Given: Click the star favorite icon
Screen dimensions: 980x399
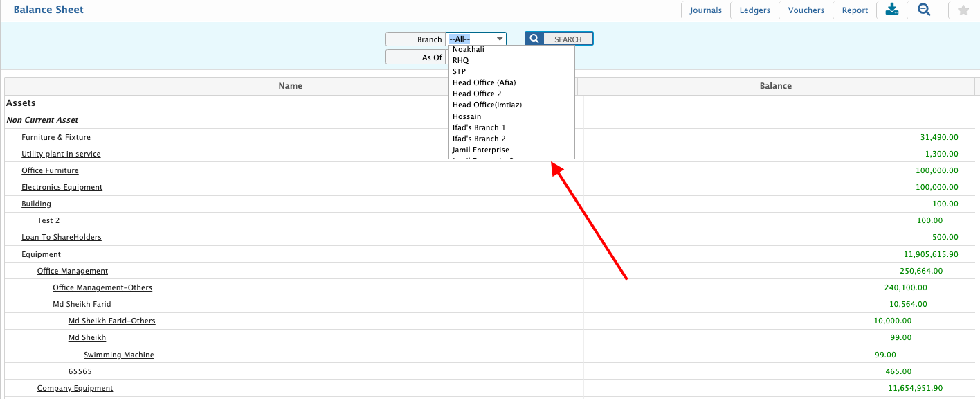Looking at the screenshot, I should [963, 10].
